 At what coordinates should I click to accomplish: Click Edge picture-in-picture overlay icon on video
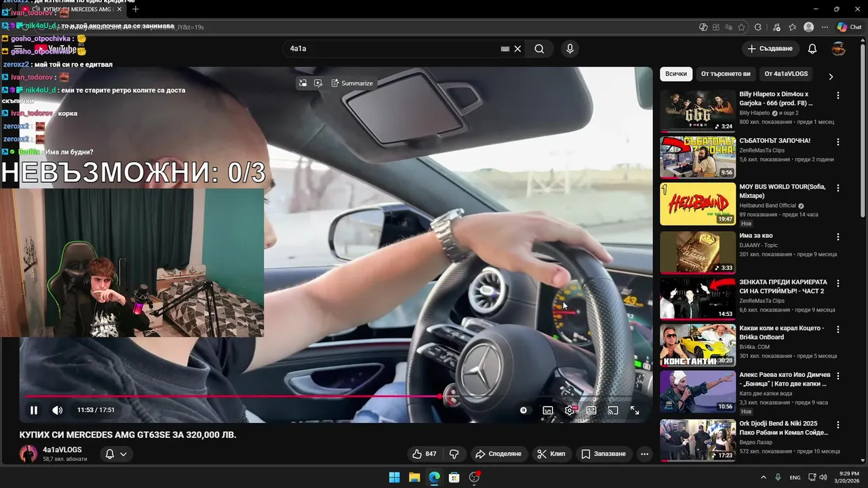tap(302, 83)
